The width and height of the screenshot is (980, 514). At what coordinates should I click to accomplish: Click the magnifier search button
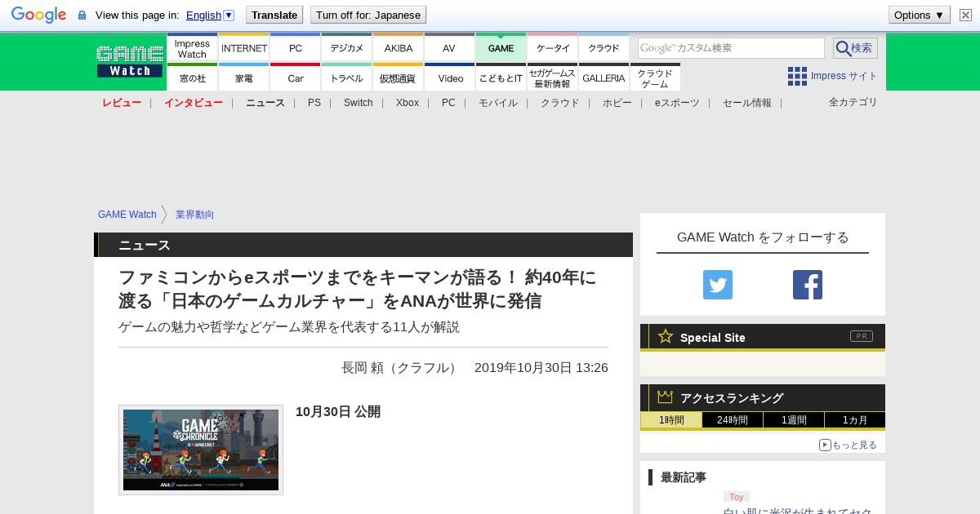[x=854, y=48]
